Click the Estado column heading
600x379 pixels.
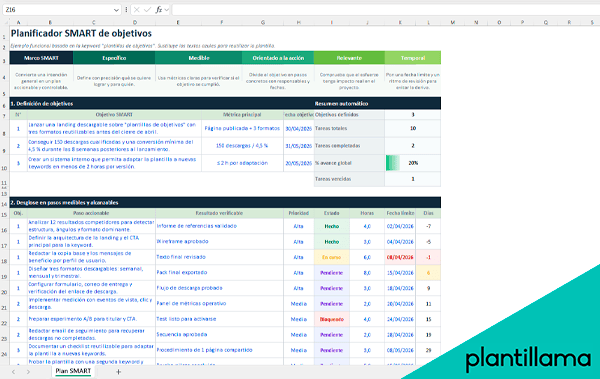(332, 213)
